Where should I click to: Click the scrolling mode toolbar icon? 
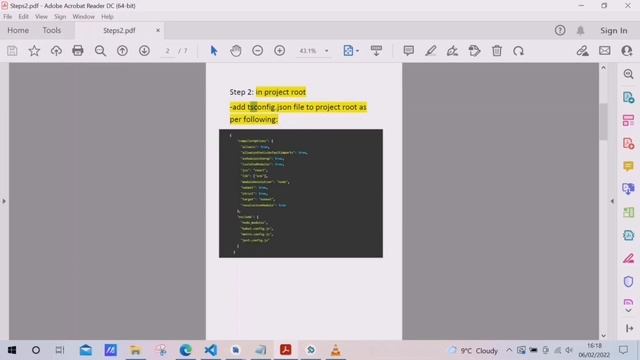[x=376, y=51]
